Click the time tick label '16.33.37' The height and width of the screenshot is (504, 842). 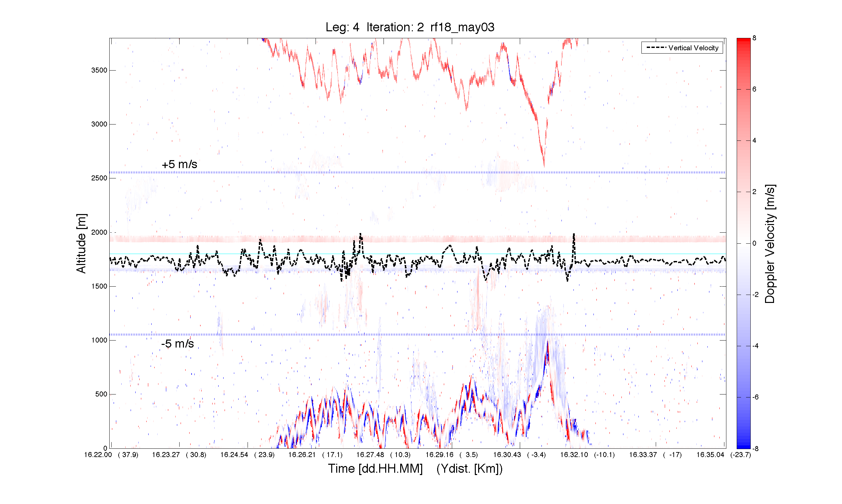coord(643,455)
